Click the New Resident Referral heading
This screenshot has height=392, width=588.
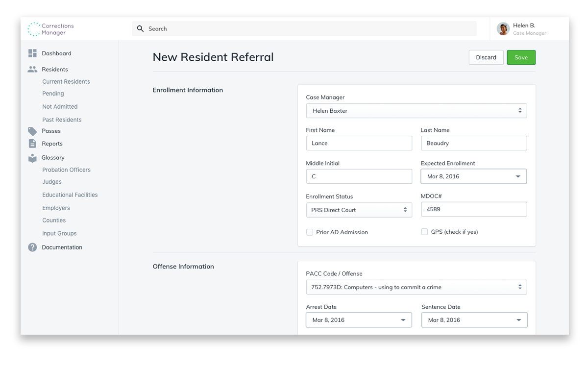pyautogui.click(x=213, y=57)
